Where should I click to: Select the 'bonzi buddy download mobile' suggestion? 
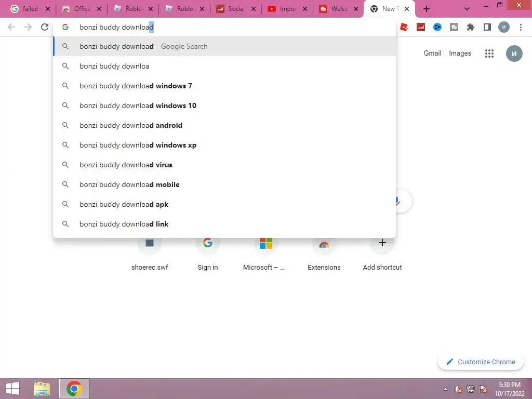tap(224, 184)
